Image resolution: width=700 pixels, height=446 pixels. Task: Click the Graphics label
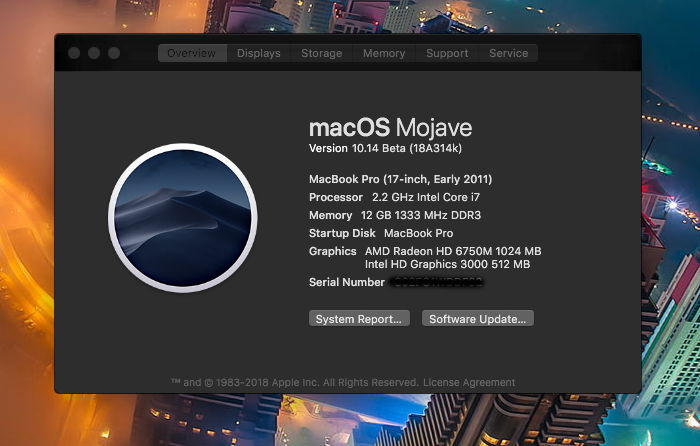(333, 251)
